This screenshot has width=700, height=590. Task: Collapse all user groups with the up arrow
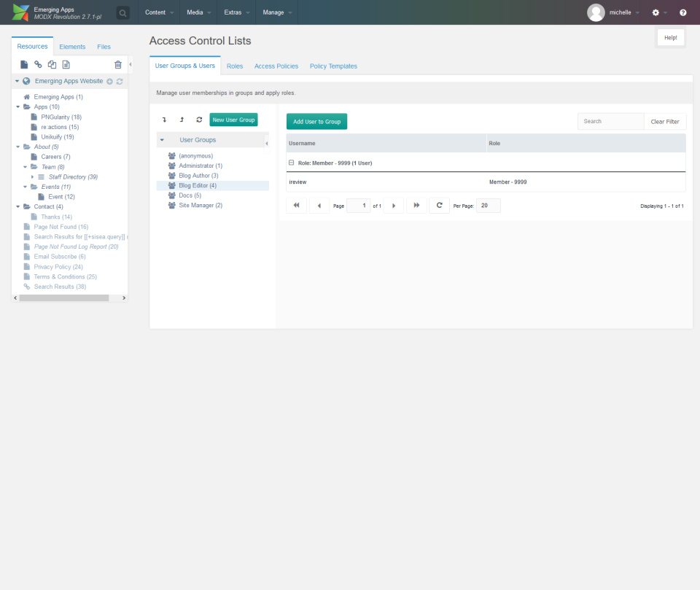pos(182,119)
